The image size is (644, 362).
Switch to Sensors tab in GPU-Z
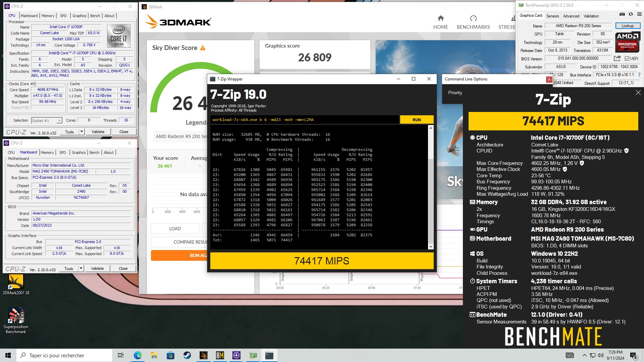(552, 16)
